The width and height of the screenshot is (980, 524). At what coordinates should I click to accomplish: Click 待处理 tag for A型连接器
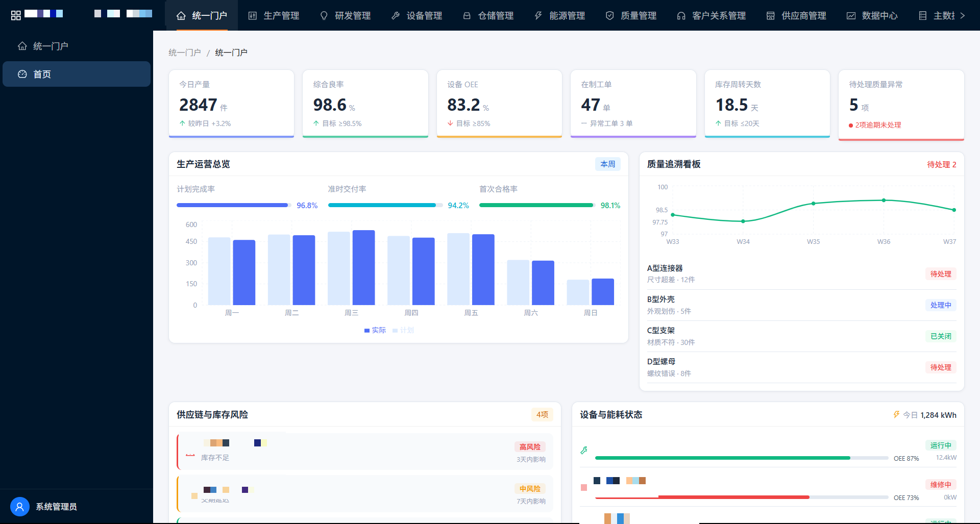[x=941, y=274]
